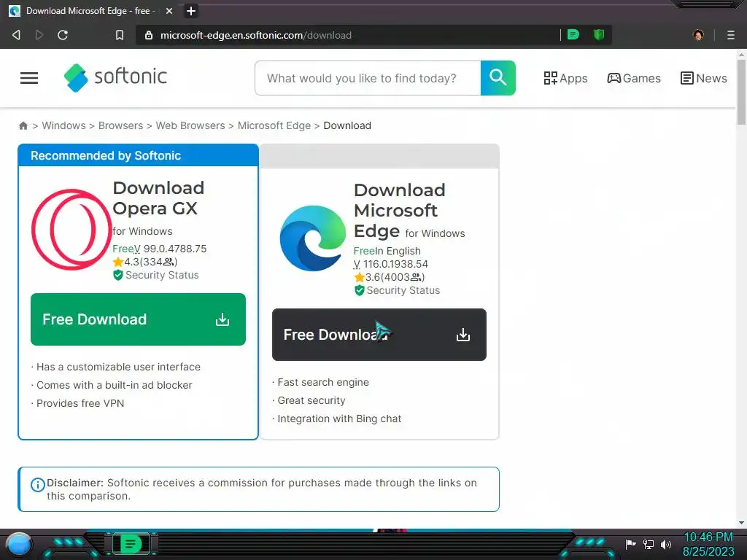The image size is (747, 560).
Task: Click the Softonic logo
Action: pos(116,77)
